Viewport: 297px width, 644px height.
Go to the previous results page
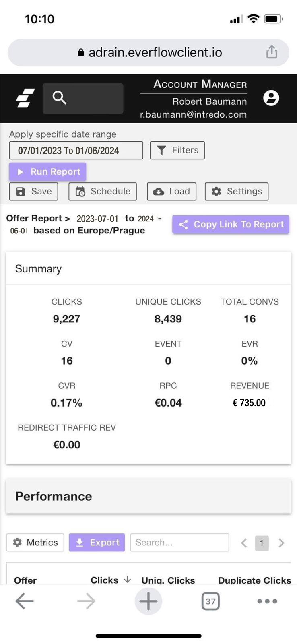point(244,543)
